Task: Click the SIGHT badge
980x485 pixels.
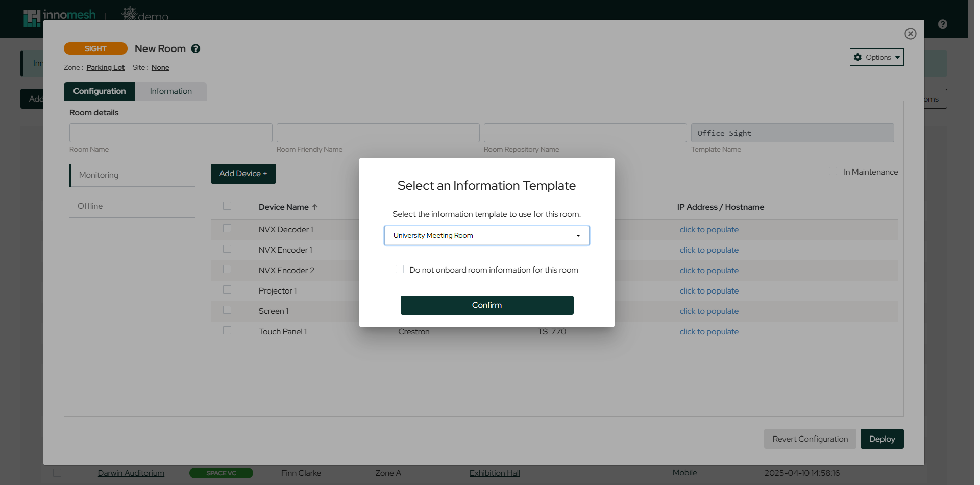Action: 95,48
